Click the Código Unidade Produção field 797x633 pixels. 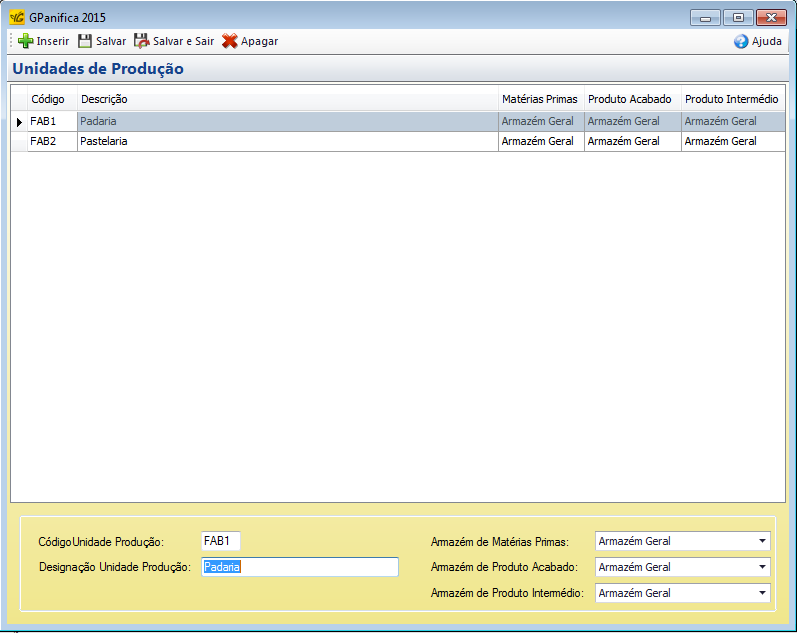click(220, 541)
